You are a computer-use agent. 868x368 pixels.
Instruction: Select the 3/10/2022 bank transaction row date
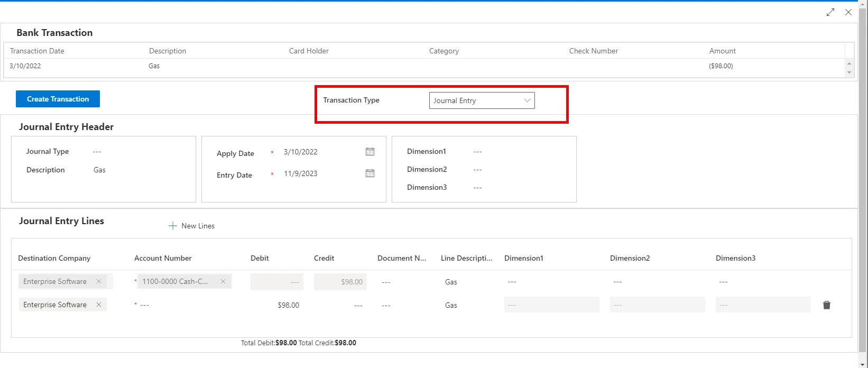pyautogui.click(x=25, y=66)
